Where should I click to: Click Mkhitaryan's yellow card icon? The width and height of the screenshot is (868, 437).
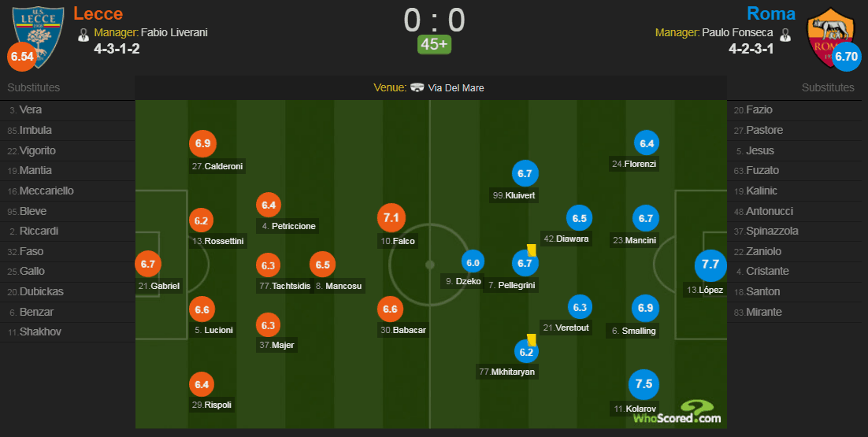(532, 339)
